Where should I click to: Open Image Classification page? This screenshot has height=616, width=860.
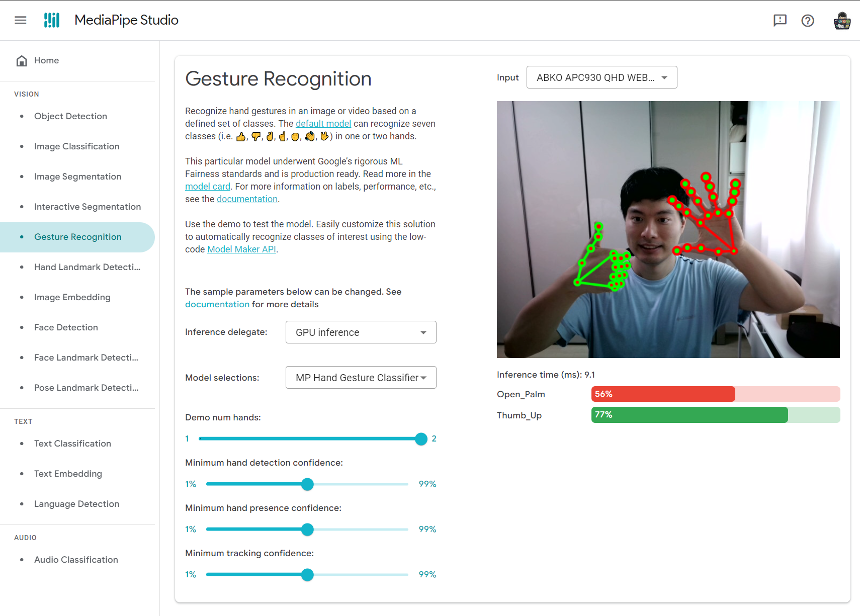[x=77, y=146]
